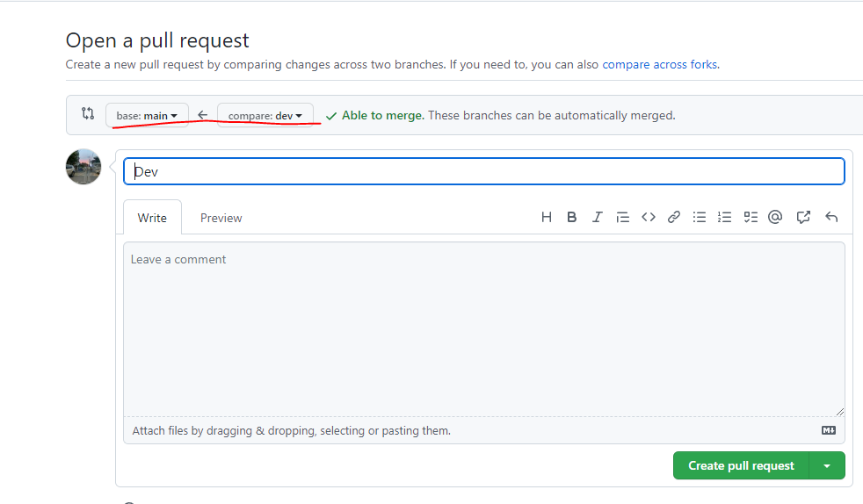Screen dimensions: 863x504
Task: Insert code using the angle brackets icon
Action: 649,217
